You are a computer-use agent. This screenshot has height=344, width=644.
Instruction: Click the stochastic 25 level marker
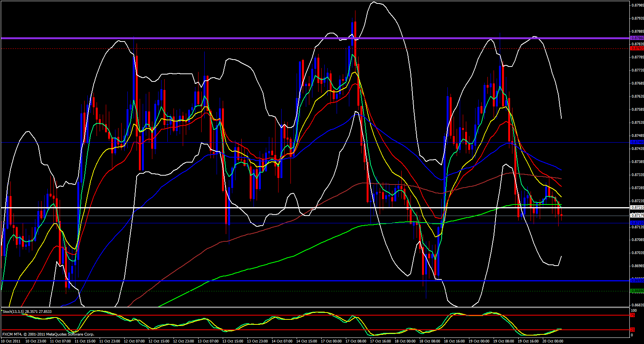632,330
